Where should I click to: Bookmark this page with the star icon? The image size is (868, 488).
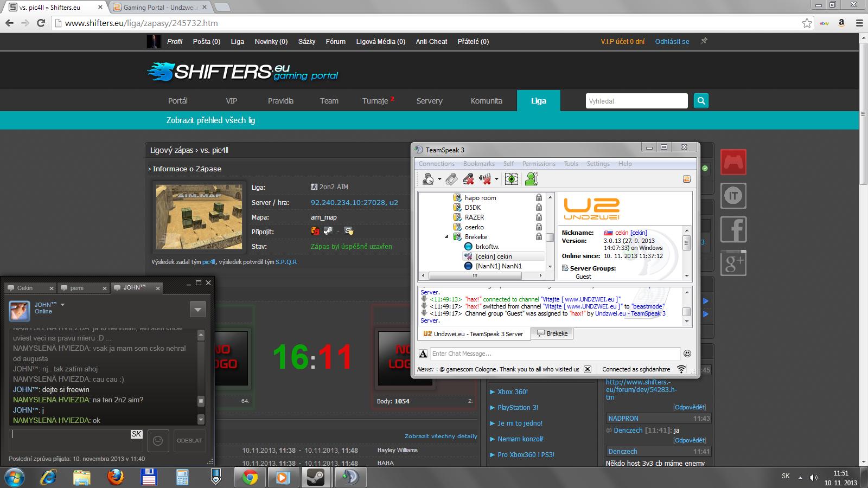807,23
